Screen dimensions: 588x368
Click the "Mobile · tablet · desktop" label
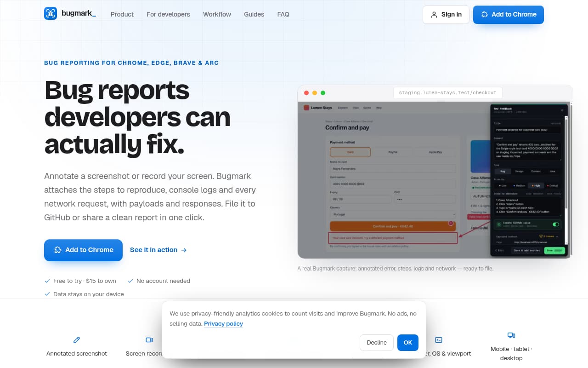[x=511, y=354]
